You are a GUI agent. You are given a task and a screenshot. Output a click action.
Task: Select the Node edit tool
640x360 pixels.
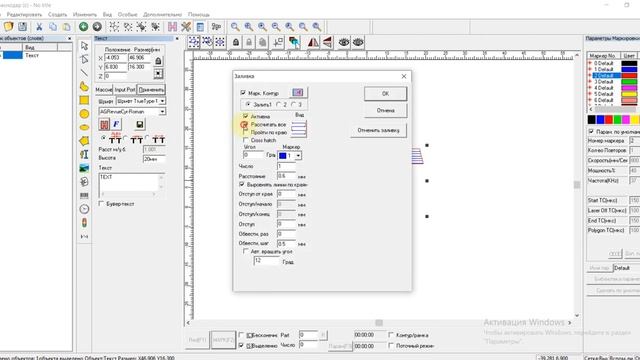84,59
